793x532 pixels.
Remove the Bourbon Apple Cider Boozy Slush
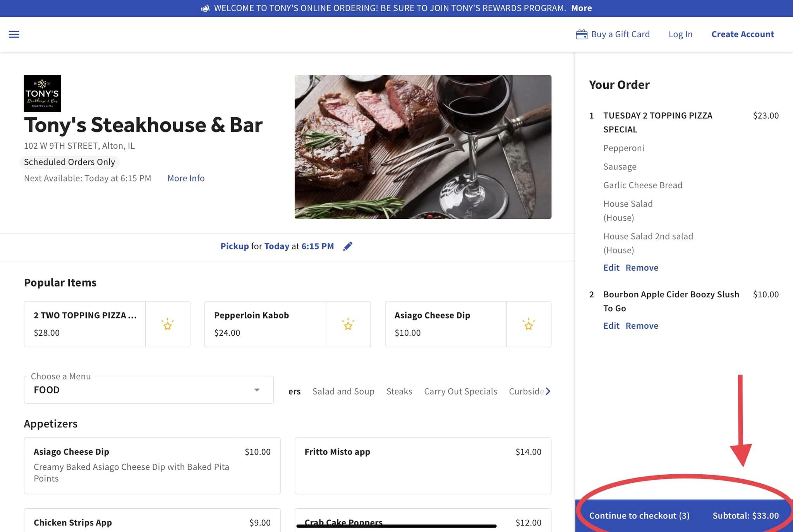[x=642, y=326]
